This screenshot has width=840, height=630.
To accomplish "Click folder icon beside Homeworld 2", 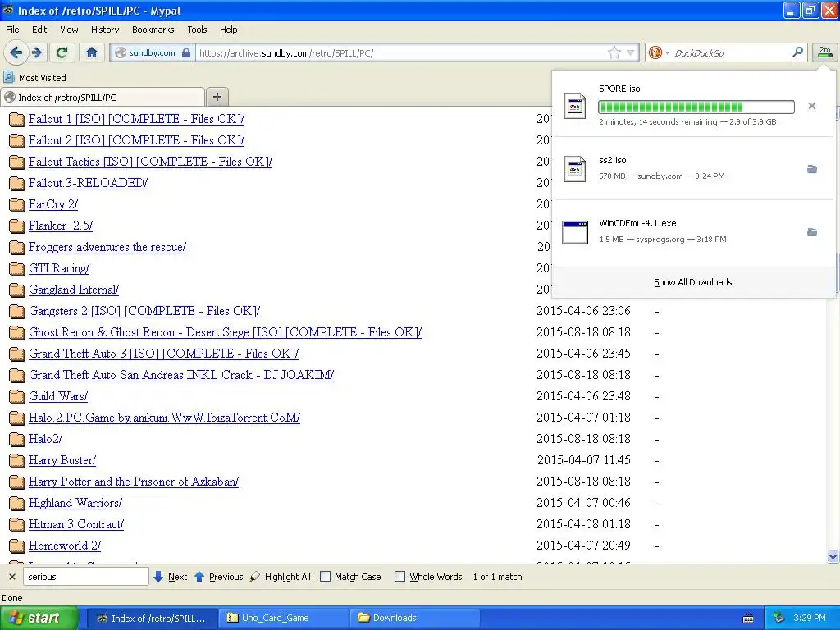I will (17, 546).
